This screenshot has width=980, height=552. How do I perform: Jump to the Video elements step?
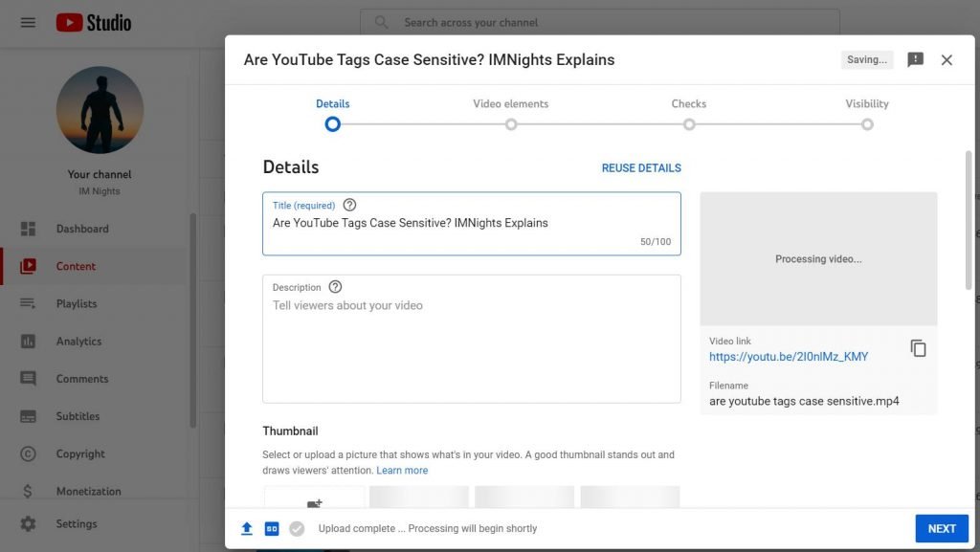point(511,103)
